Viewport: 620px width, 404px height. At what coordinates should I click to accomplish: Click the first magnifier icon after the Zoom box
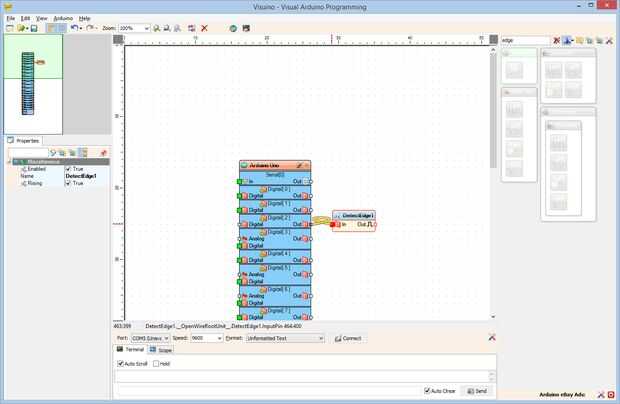click(157, 28)
